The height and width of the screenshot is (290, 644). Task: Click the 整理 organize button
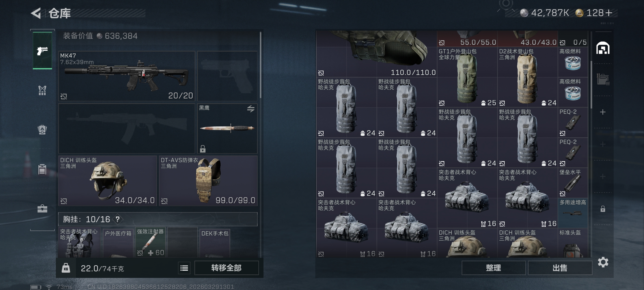point(493,268)
